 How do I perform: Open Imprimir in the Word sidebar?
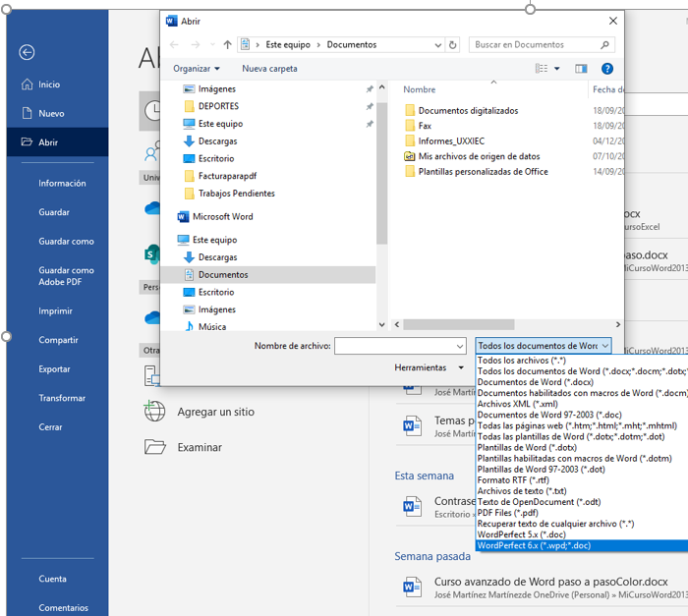(x=55, y=311)
